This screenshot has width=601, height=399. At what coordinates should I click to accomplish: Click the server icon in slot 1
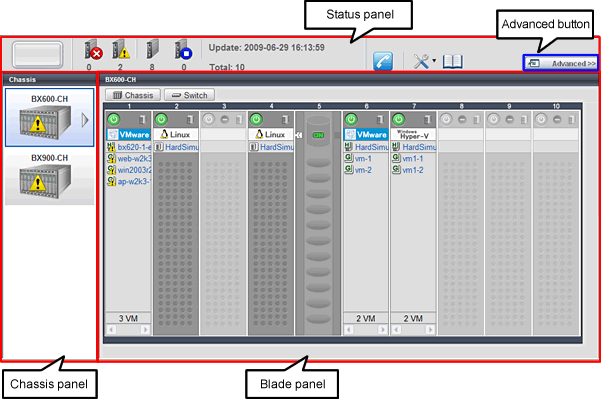click(143, 120)
